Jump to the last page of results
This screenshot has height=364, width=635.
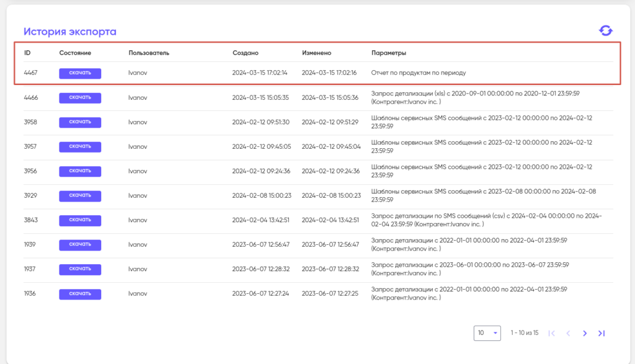click(x=601, y=334)
